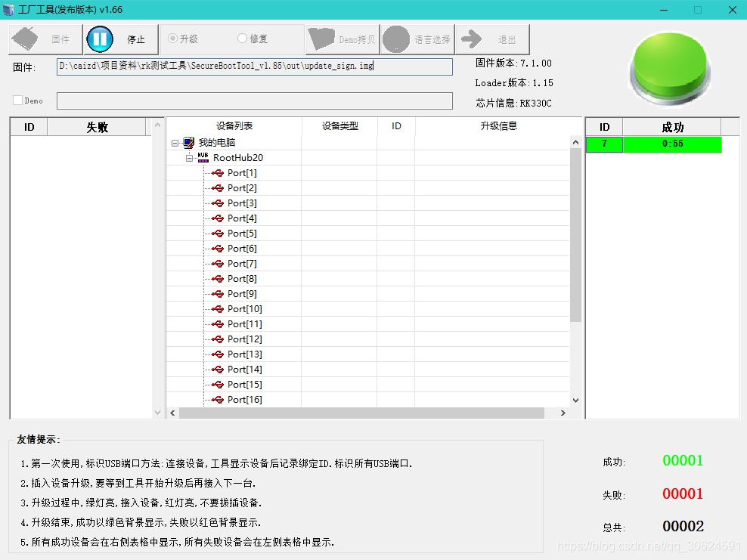This screenshot has height=560, width=747.
Task: Click the green success progress cell for ID 7
Action: [672, 144]
